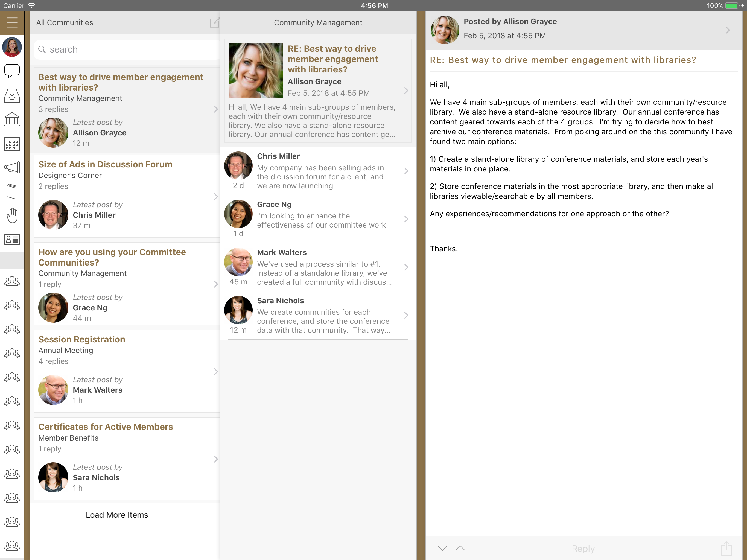Click 'Annual Meeting' community label
This screenshot has height=560, width=747.
(66, 350)
